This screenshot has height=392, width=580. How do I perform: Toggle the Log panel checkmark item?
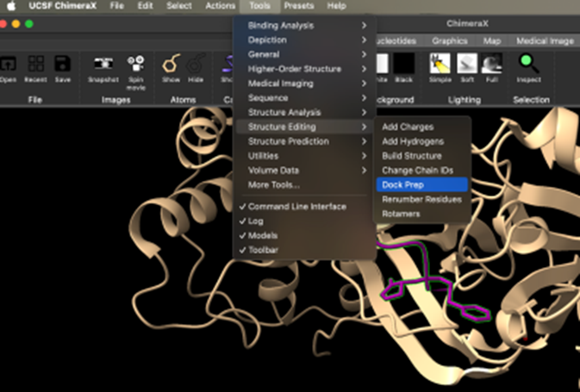305,221
